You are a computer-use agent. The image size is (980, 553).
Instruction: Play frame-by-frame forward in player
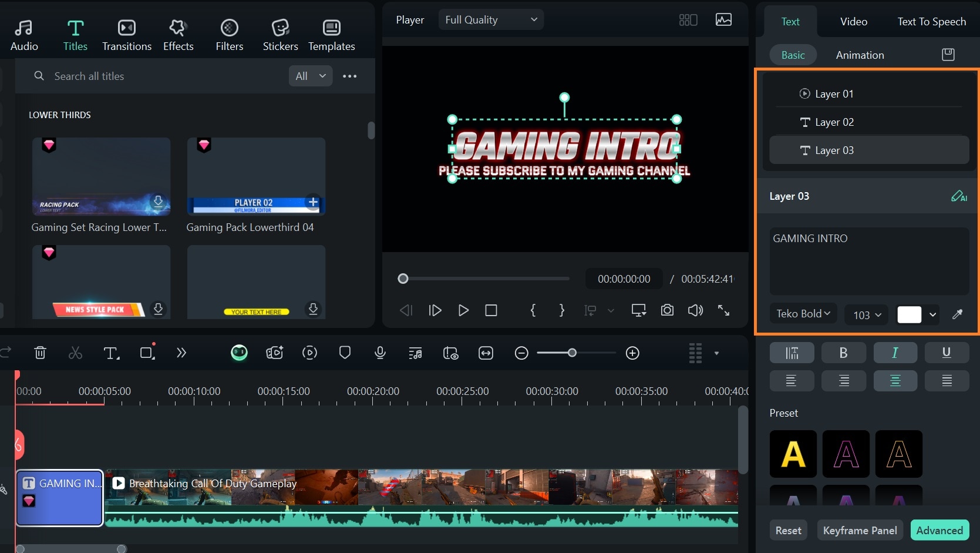[435, 310]
